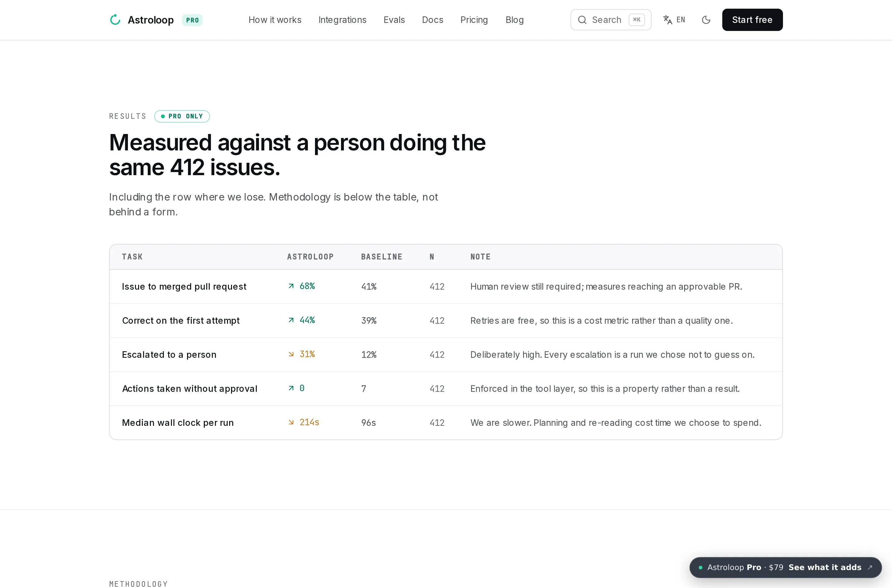Toggle dark mode with the moon icon
This screenshot has width=892, height=588.
706,20
